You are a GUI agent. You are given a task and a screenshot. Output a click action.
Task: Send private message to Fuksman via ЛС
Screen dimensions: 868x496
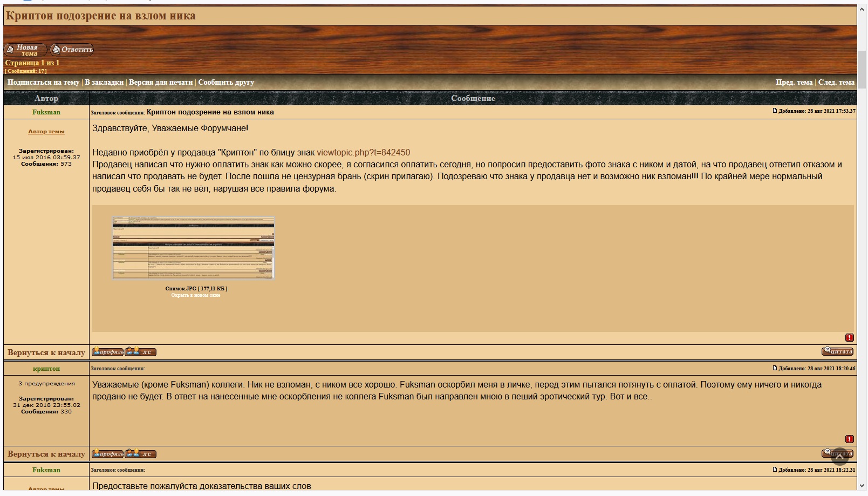point(141,352)
